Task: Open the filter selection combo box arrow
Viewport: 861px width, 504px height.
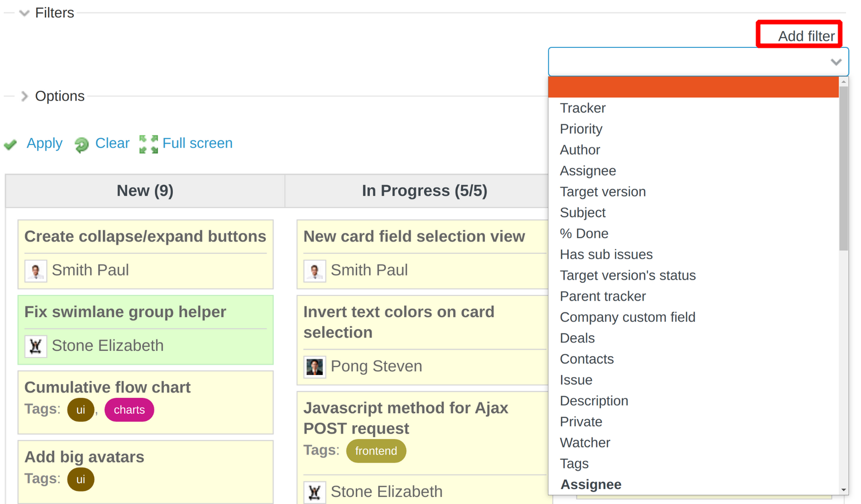Action: tap(835, 61)
